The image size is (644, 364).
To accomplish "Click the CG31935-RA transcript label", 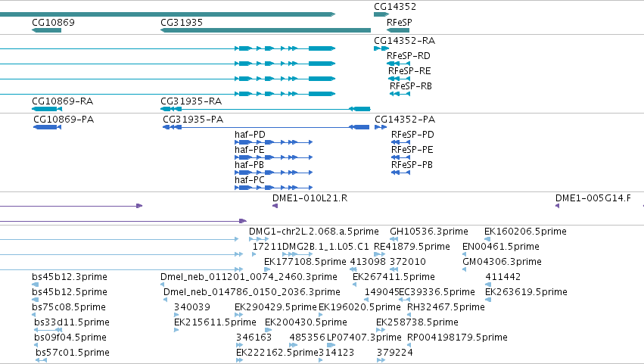I will [191, 101].
